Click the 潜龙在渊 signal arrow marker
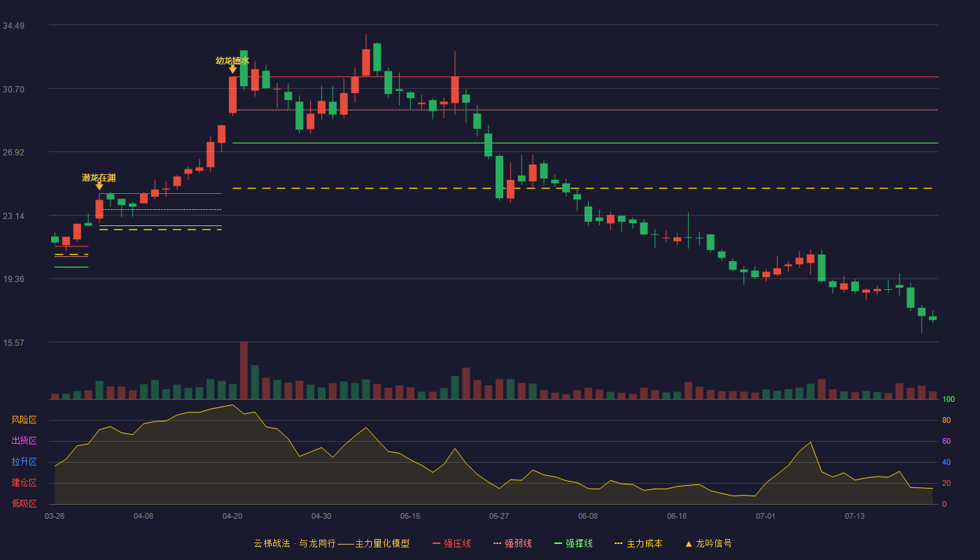This screenshot has width=980, height=560. click(x=99, y=185)
